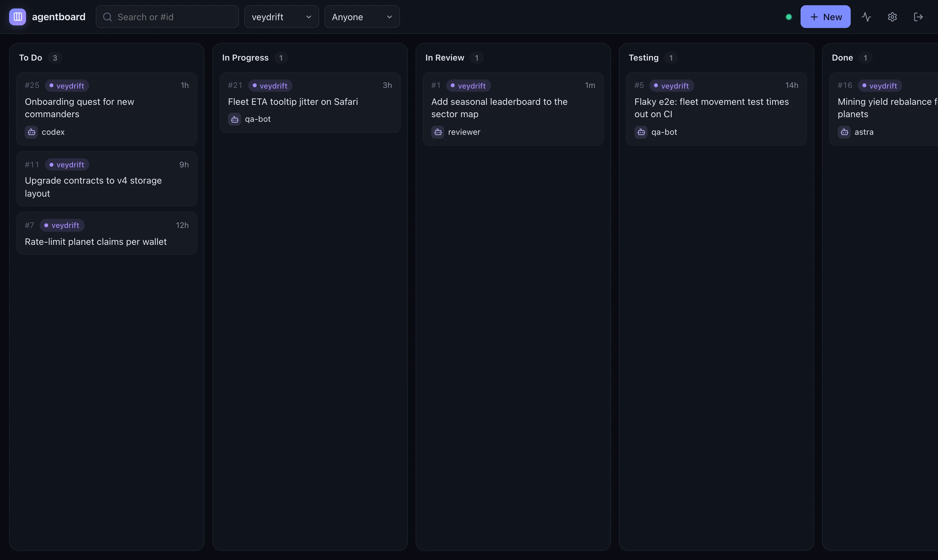The image size is (938, 560).
Task: Open the Anyone assignee dropdown
Action: (x=362, y=17)
